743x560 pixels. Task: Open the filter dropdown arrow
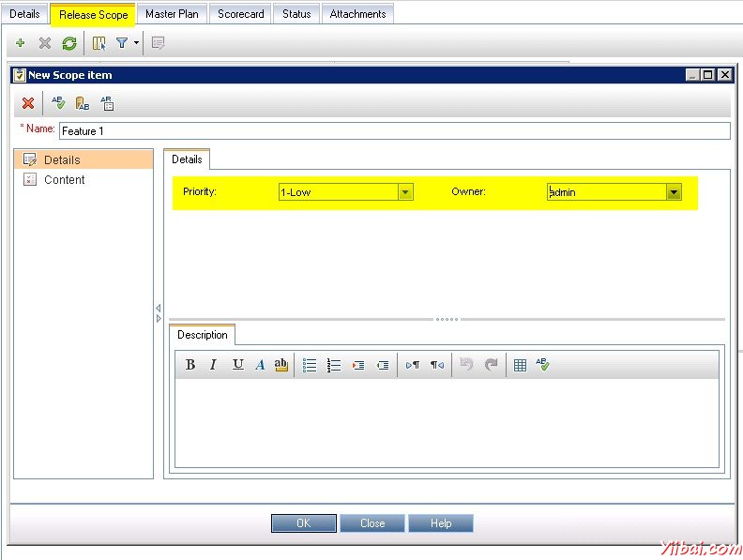pos(137,43)
